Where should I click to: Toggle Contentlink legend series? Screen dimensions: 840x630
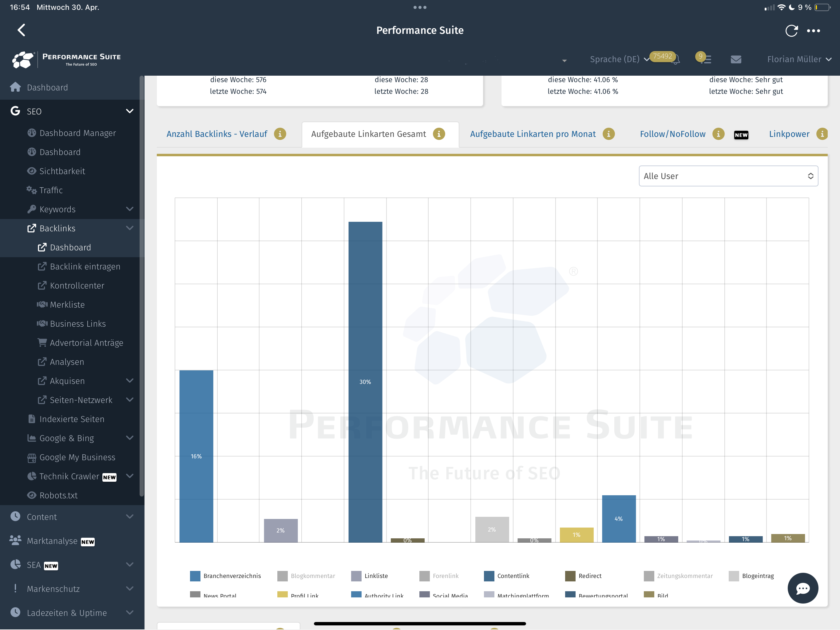click(x=507, y=576)
